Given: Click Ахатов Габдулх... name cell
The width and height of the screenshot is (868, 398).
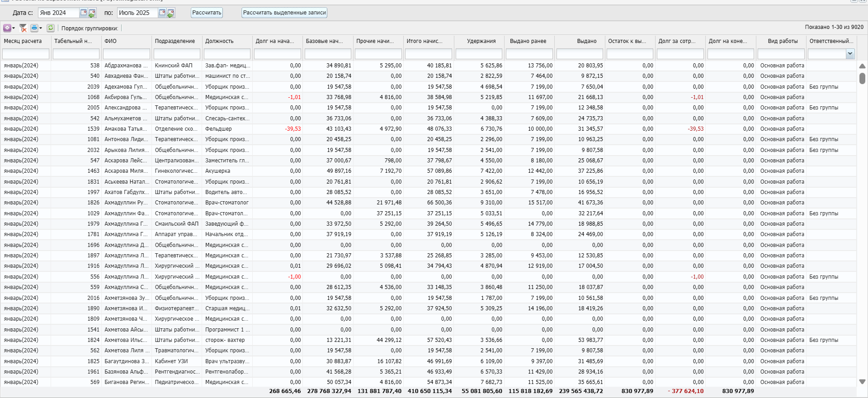Looking at the screenshot, I should pyautogui.click(x=127, y=192).
